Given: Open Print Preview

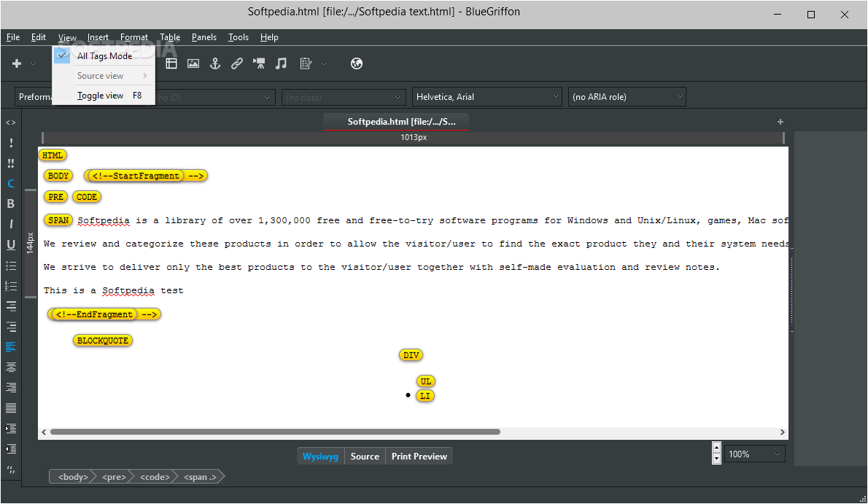Looking at the screenshot, I should point(419,457).
